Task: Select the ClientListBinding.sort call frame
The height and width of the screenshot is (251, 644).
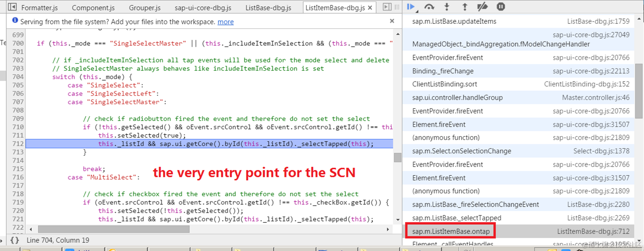Action: click(518, 84)
